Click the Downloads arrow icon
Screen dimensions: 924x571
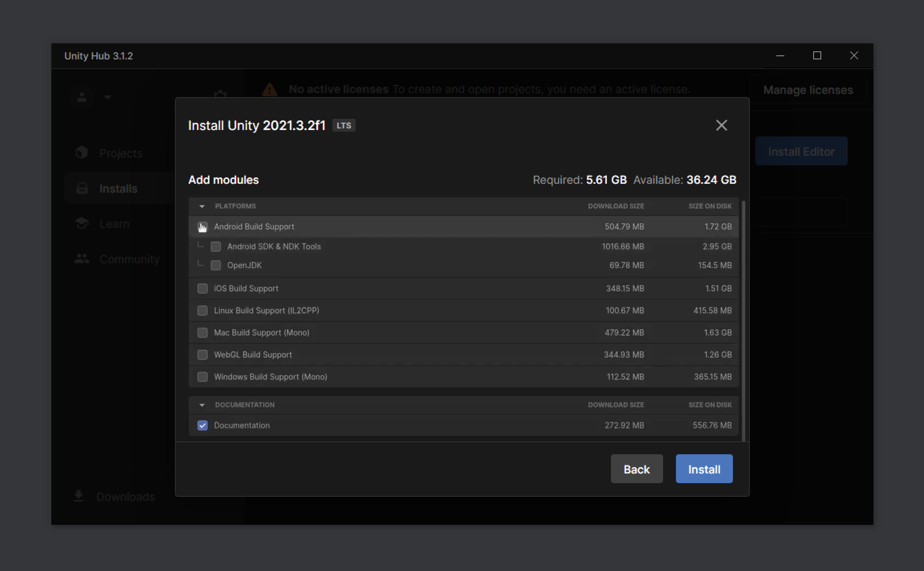pyautogui.click(x=79, y=496)
